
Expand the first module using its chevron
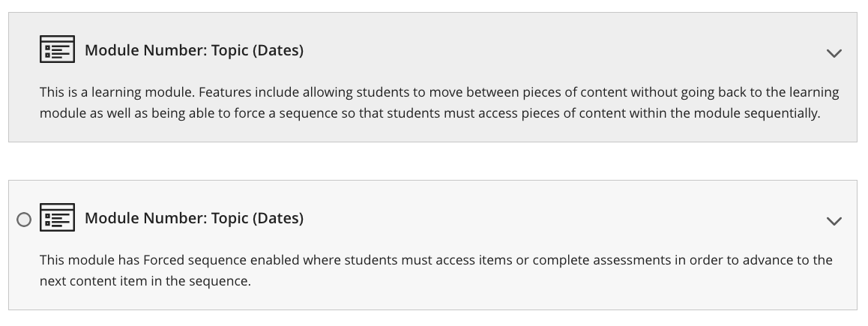point(834,53)
